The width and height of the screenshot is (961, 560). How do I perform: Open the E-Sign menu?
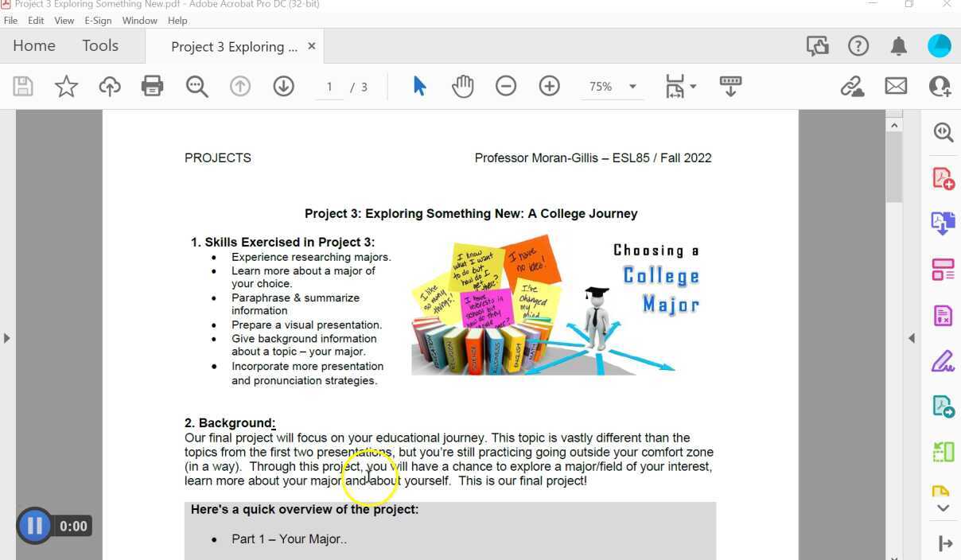[x=97, y=20]
